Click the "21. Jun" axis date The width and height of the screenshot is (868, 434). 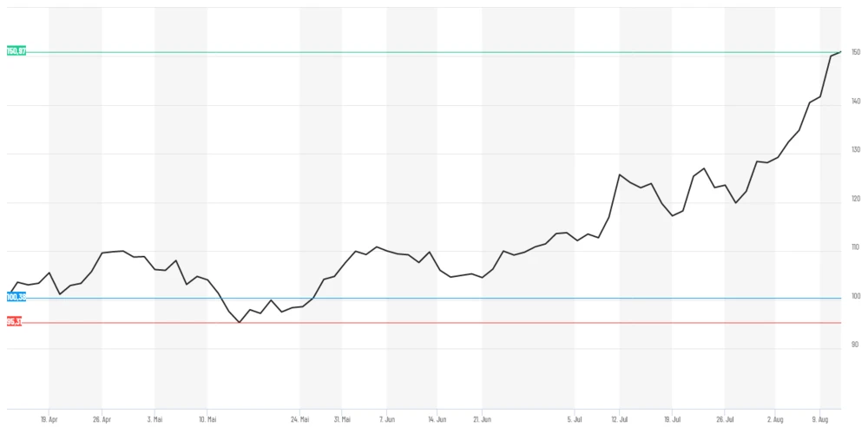point(482,418)
